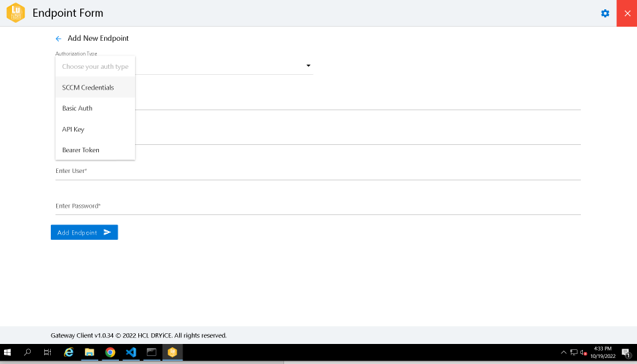Click the back arrow beside Add New Endpoint

pyautogui.click(x=59, y=39)
